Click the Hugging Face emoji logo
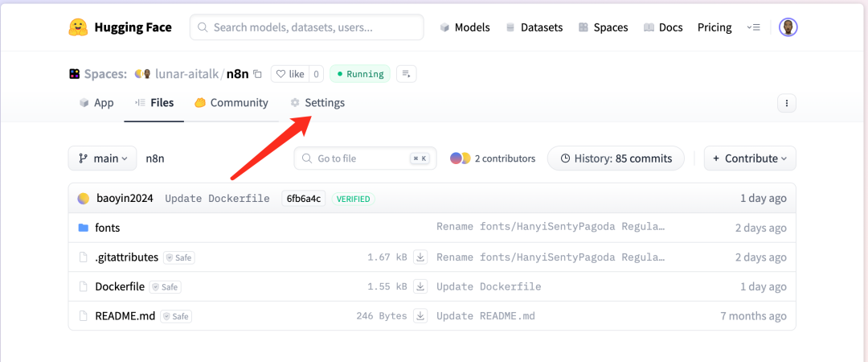868x362 pixels. pos(78,27)
